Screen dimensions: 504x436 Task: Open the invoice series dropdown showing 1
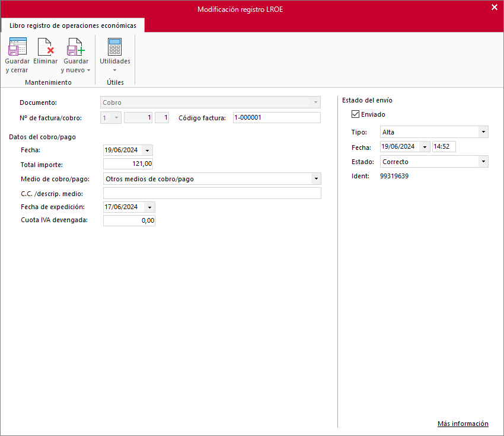coord(116,118)
